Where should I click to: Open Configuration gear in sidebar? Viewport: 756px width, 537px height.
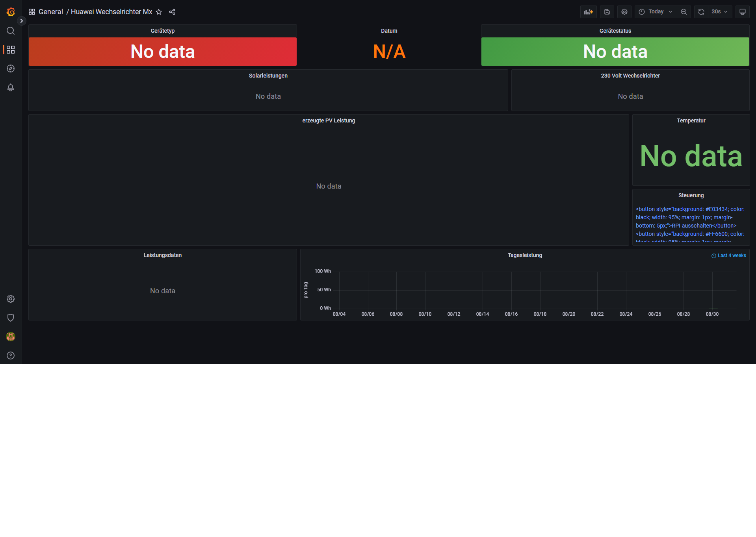click(x=11, y=299)
